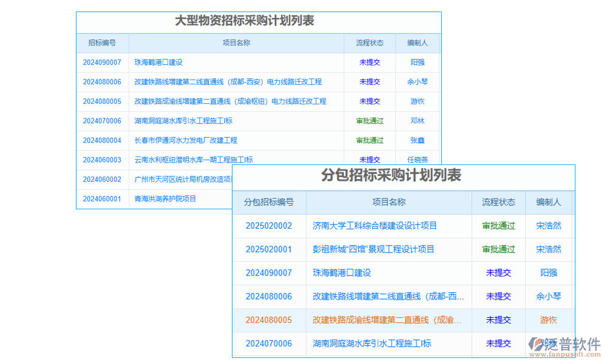Screen dimensions: 607x364
Task: Select highlighted row 2024080005 in subcontract list
Action: click(270, 320)
